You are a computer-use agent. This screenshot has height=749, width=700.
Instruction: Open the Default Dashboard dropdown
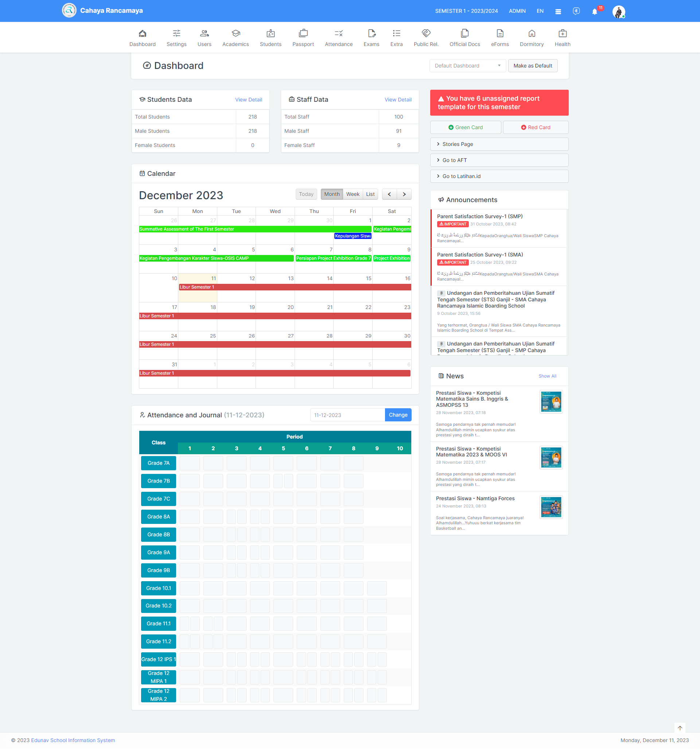tap(467, 66)
